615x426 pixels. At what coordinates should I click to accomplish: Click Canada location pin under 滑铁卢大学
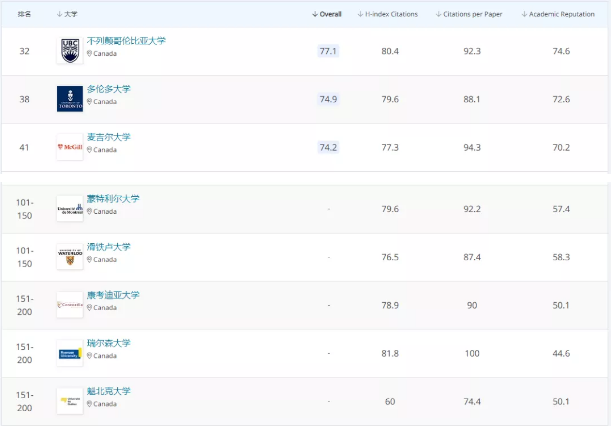pos(89,260)
